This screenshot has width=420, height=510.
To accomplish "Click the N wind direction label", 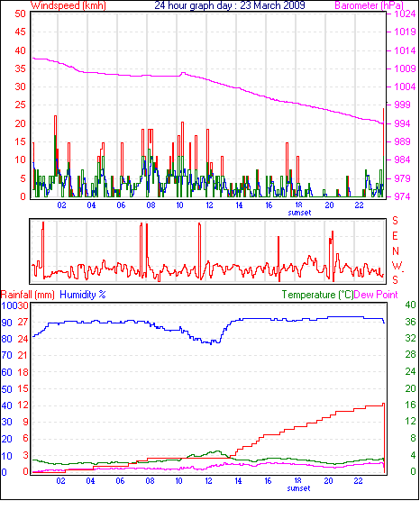I will 396,251.
